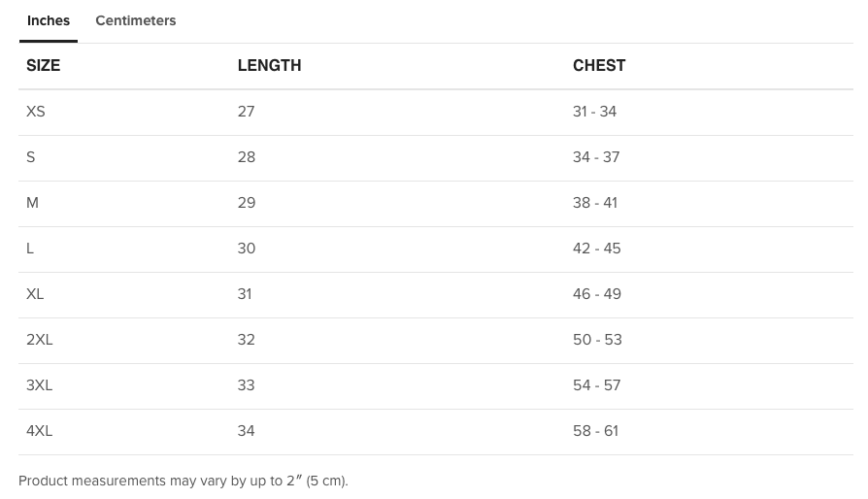Select the 4XL size row label
The width and height of the screenshot is (868, 499).
point(39,431)
